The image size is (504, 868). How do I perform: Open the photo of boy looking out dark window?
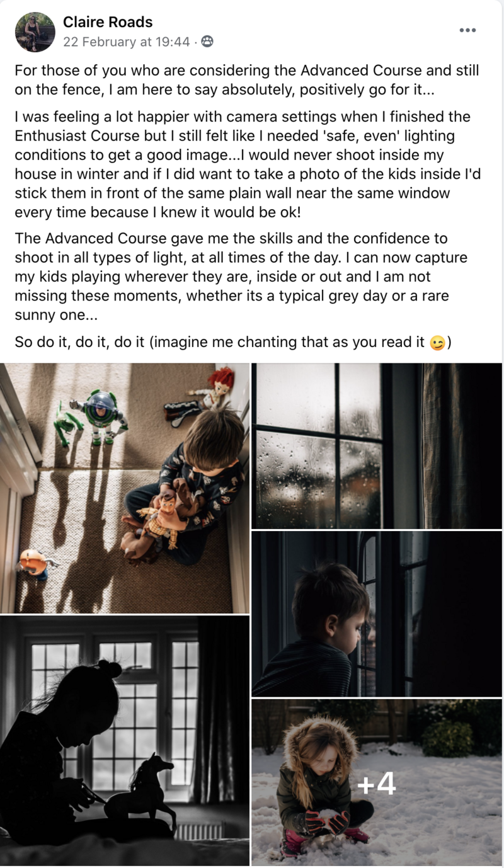[377, 614]
